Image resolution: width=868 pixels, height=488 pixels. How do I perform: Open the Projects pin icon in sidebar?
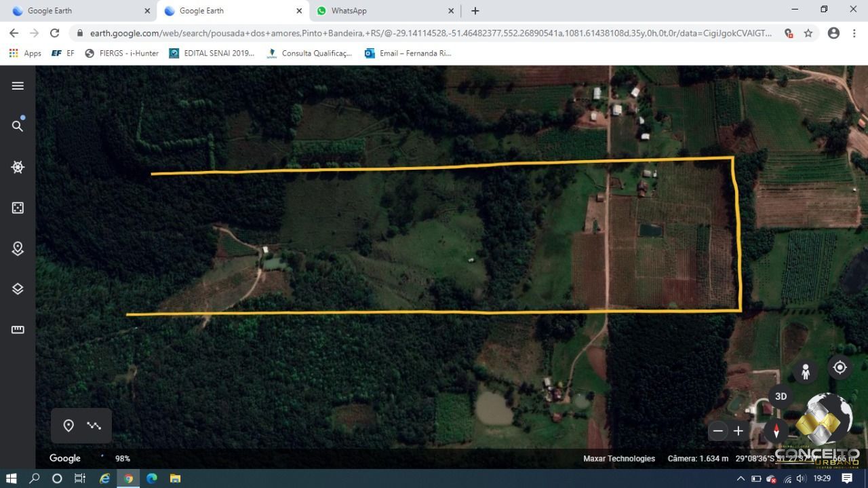pyautogui.click(x=18, y=248)
